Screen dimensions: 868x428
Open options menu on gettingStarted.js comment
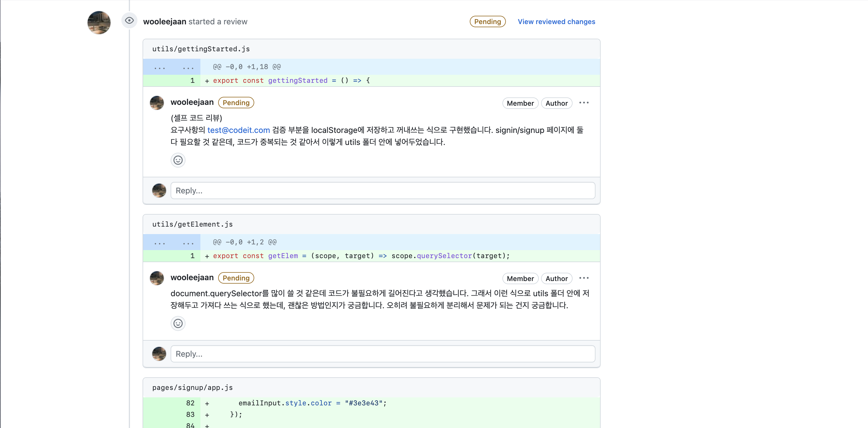click(x=584, y=103)
